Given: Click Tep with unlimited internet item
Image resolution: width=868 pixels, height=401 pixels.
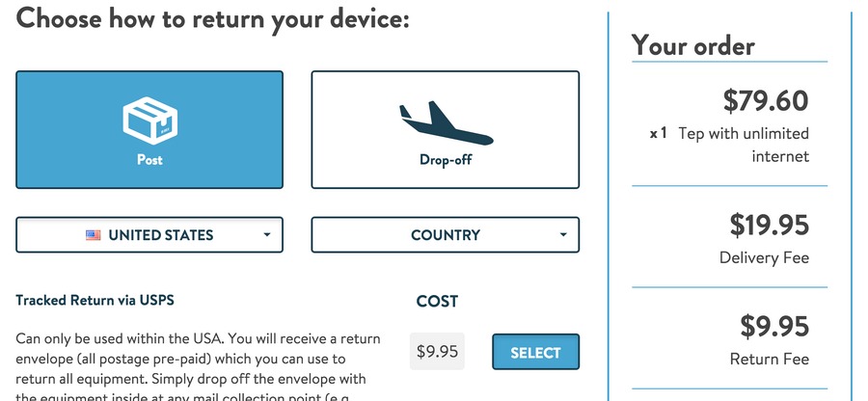Looking at the screenshot, I should pyautogui.click(x=744, y=145).
